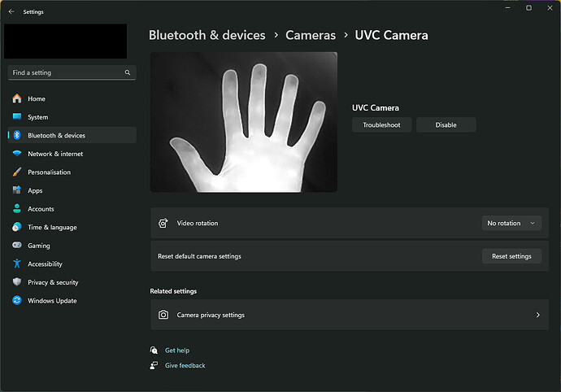Go to System settings
The width and height of the screenshot is (561, 392).
(x=72, y=116)
